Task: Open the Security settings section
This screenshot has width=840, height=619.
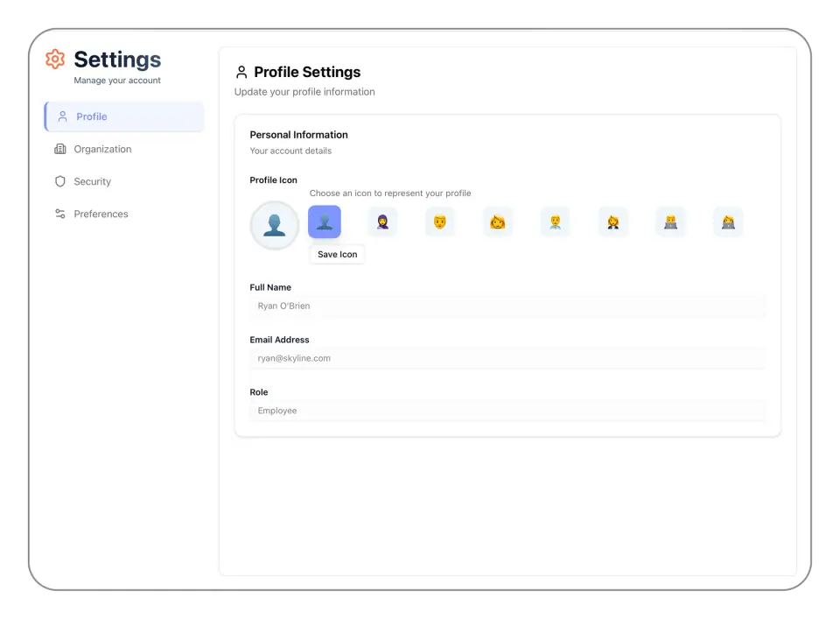Action: tap(93, 181)
